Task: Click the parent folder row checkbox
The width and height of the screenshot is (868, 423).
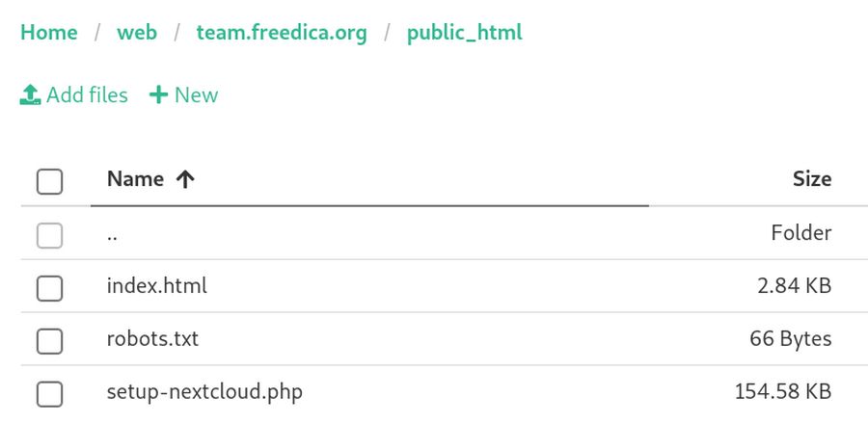Action: click(49, 234)
